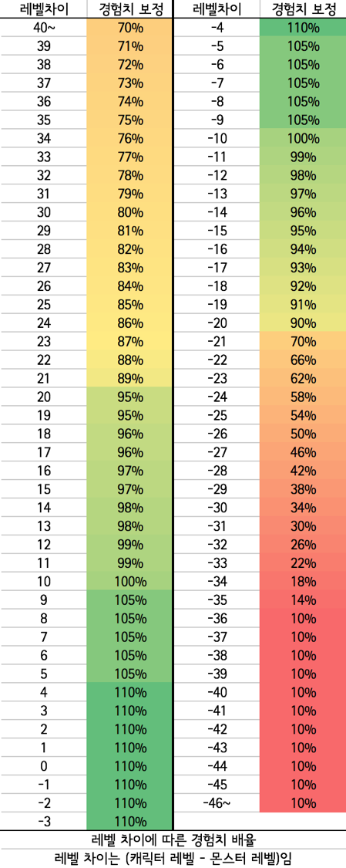Click the 70% cell beside 40~
The height and width of the screenshot is (868, 346).
(x=130, y=27)
